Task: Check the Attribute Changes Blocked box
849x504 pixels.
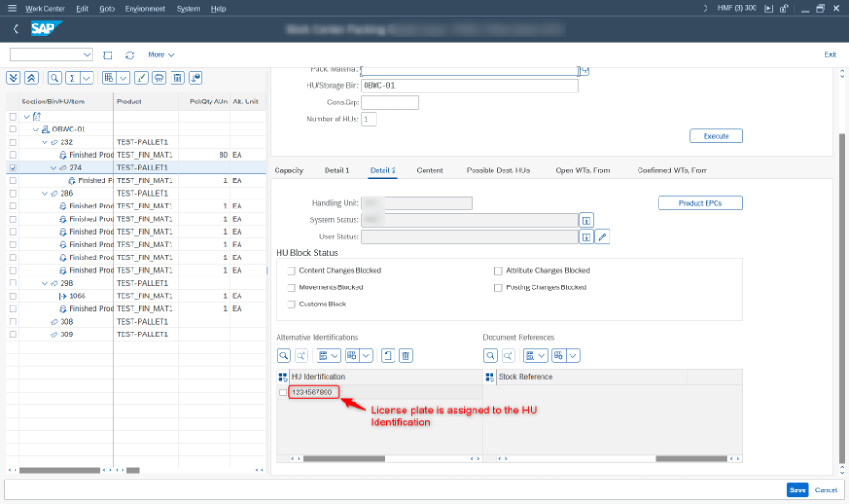Action: pyautogui.click(x=498, y=271)
